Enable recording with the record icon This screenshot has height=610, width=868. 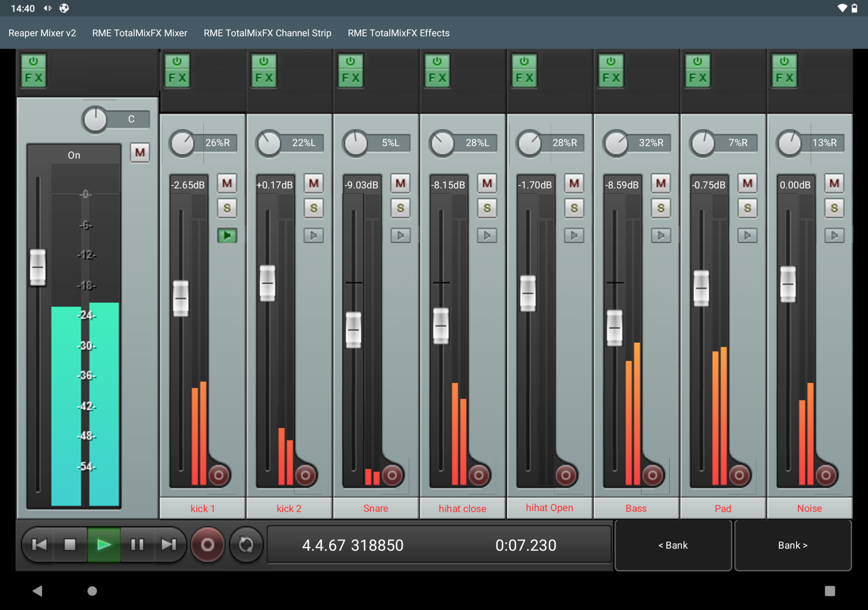[x=207, y=545]
